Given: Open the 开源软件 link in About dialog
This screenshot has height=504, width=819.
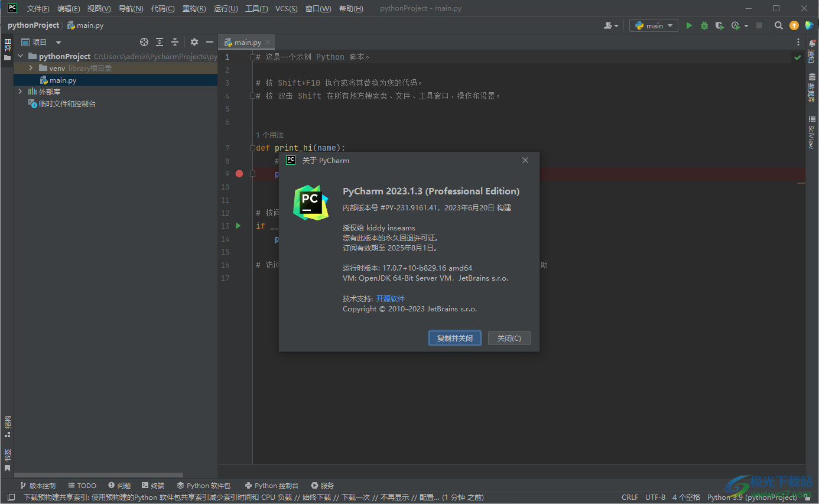Looking at the screenshot, I should click(391, 298).
